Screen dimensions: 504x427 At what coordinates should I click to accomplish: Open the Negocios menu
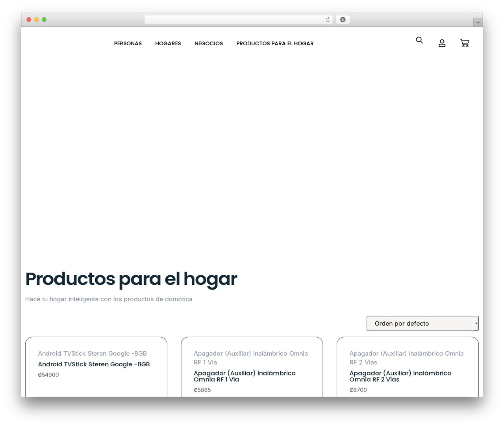(x=209, y=44)
